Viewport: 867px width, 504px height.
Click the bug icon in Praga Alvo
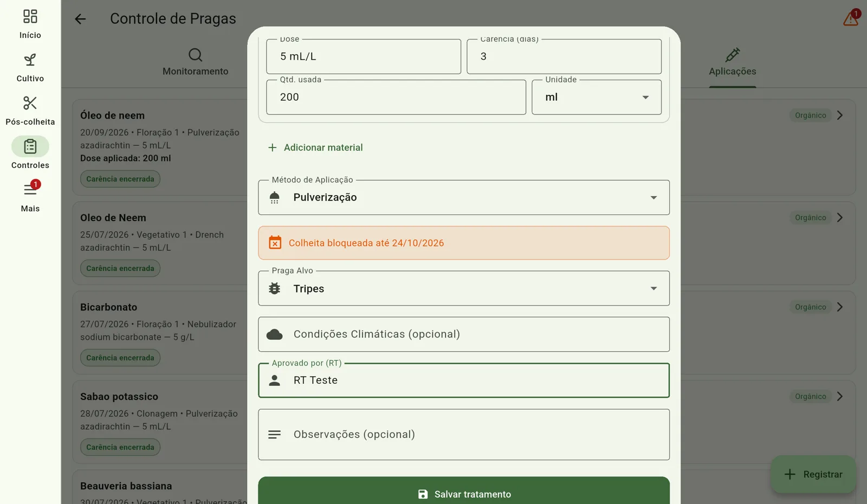[275, 288]
